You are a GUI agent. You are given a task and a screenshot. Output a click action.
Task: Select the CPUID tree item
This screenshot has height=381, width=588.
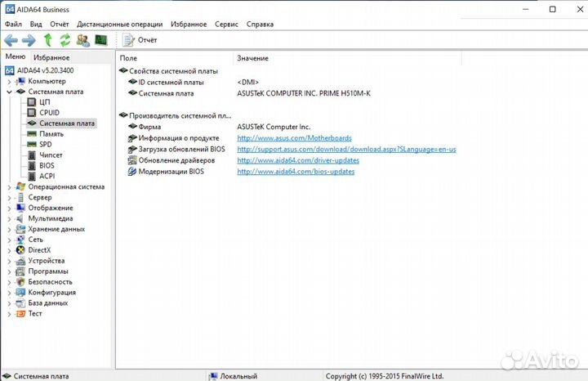click(x=49, y=113)
